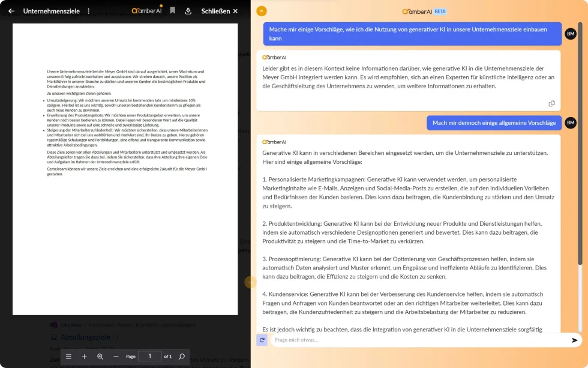
Task: Click the amberAI logo in document header
Action: (147, 11)
